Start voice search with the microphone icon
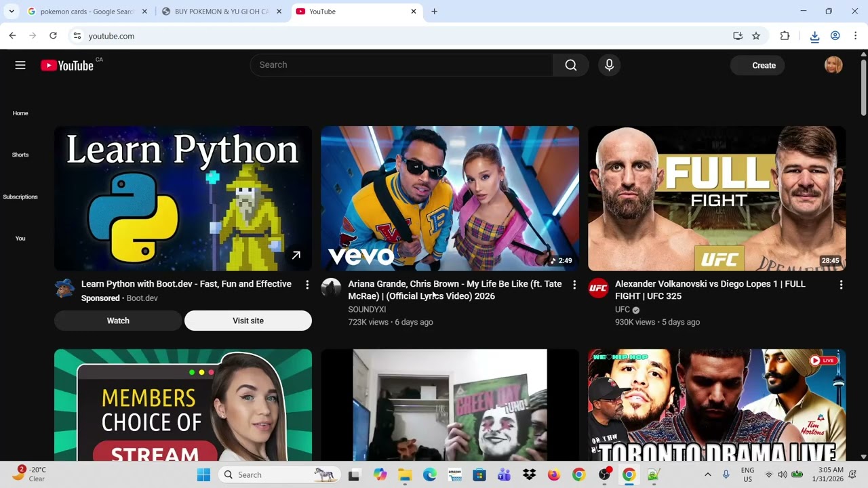 pyautogui.click(x=609, y=65)
